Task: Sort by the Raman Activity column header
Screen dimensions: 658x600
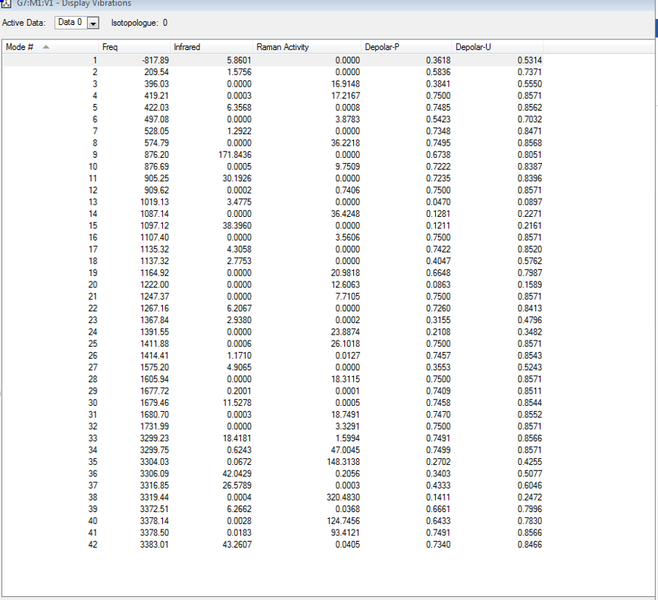Action: pos(307,47)
